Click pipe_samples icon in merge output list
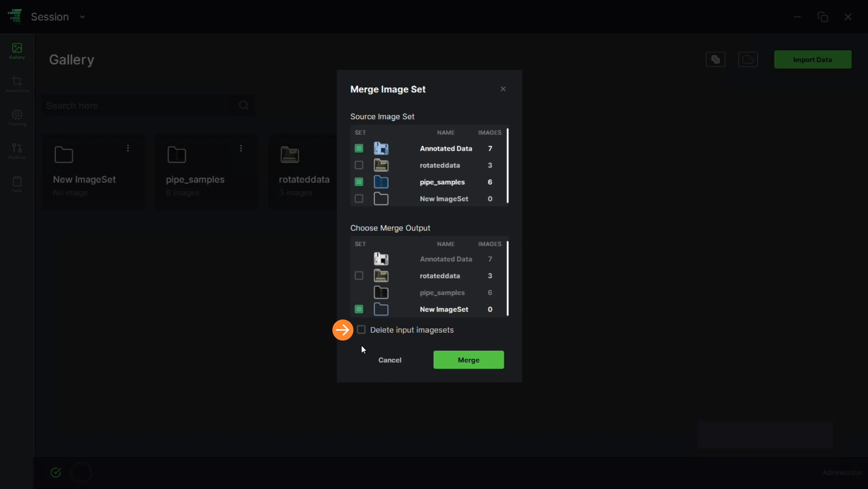 [x=381, y=292]
